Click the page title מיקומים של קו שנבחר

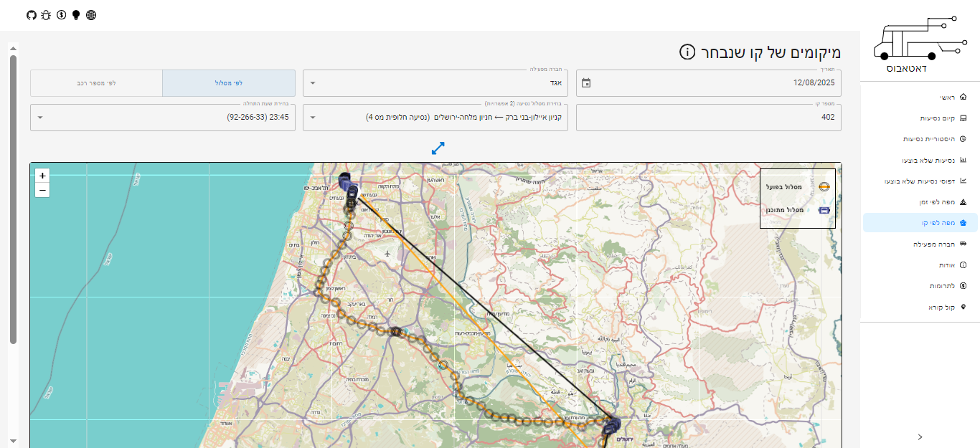(x=771, y=52)
